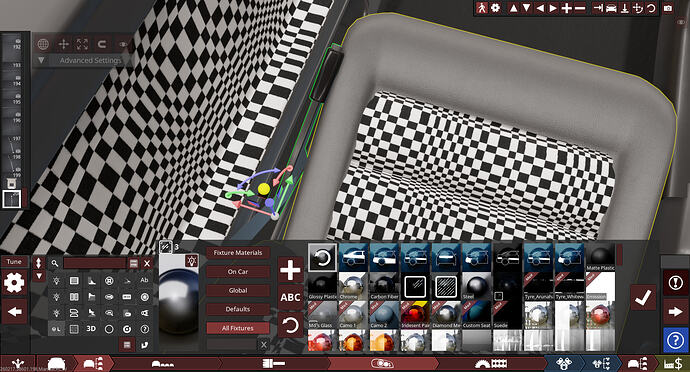Select the Matte Plastic material thumbnail
The height and width of the screenshot is (372, 690).
(600, 258)
